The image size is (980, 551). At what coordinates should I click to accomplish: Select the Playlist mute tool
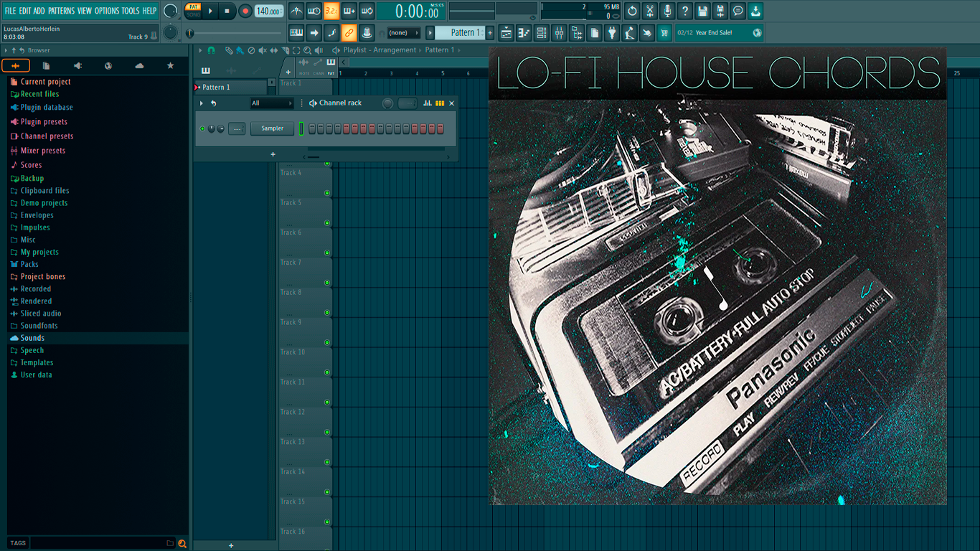coord(263,50)
